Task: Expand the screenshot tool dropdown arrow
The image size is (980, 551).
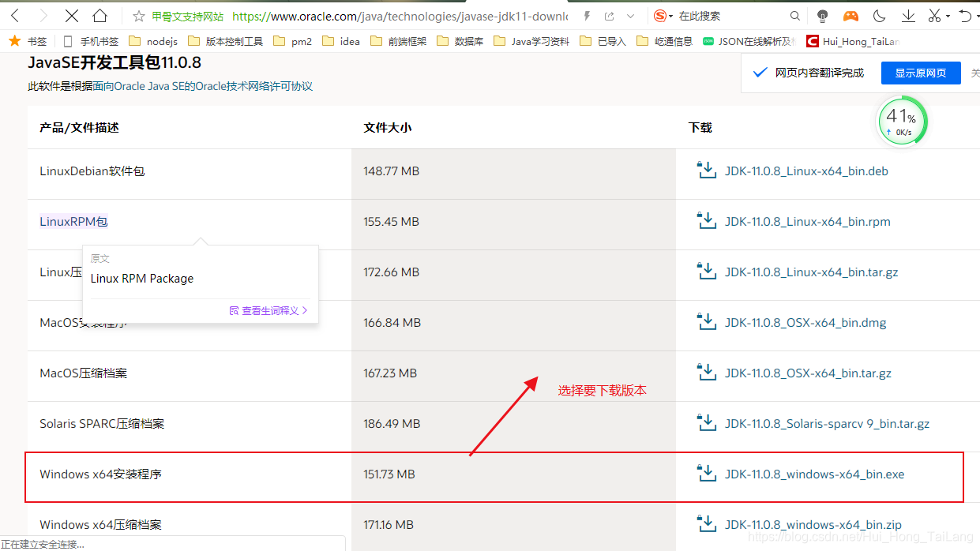Action: (x=948, y=16)
